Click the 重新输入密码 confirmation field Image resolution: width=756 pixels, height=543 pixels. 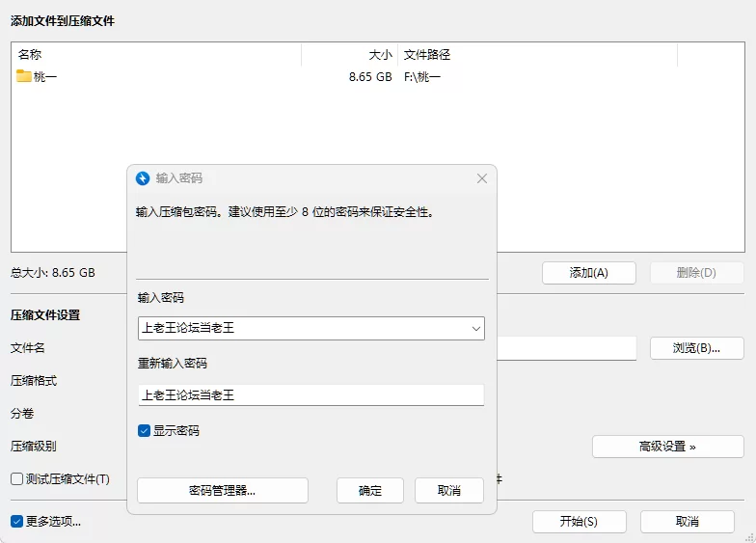(310, 395)
